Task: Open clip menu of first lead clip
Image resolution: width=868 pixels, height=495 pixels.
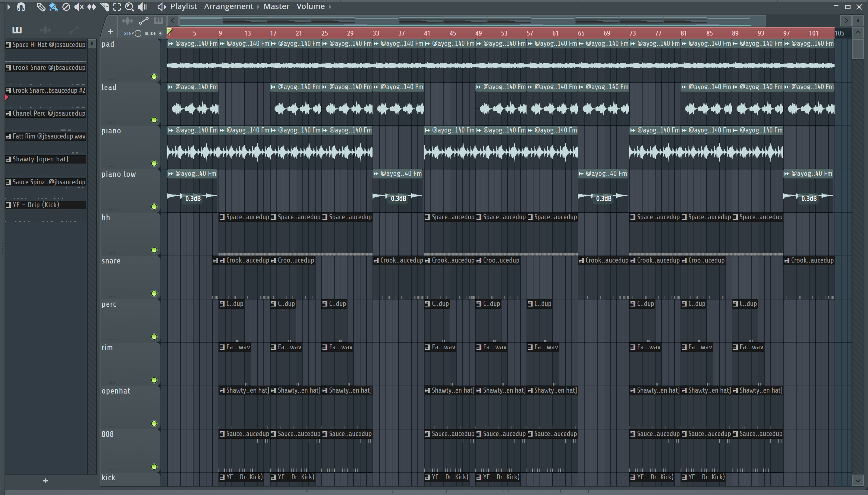Action: tap(171, 87)
